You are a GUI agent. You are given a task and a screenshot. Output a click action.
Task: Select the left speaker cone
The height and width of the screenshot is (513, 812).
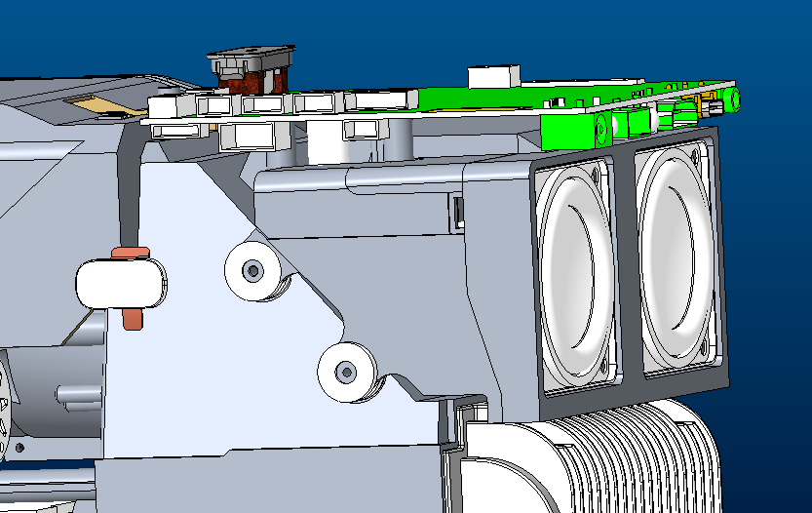point(577,273)
